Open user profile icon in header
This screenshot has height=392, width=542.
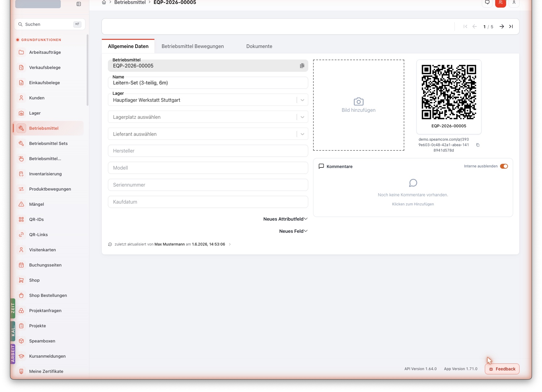[514, 3]
